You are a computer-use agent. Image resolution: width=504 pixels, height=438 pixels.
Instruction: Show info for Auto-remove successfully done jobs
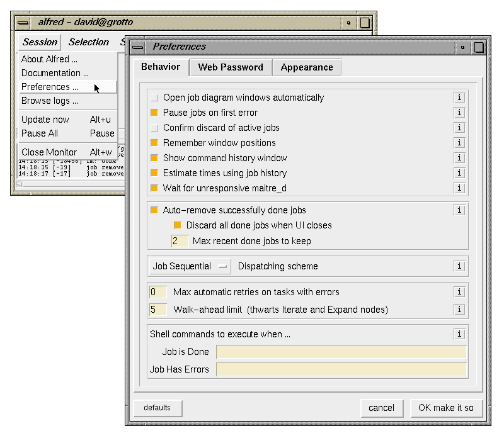point(459,210)
